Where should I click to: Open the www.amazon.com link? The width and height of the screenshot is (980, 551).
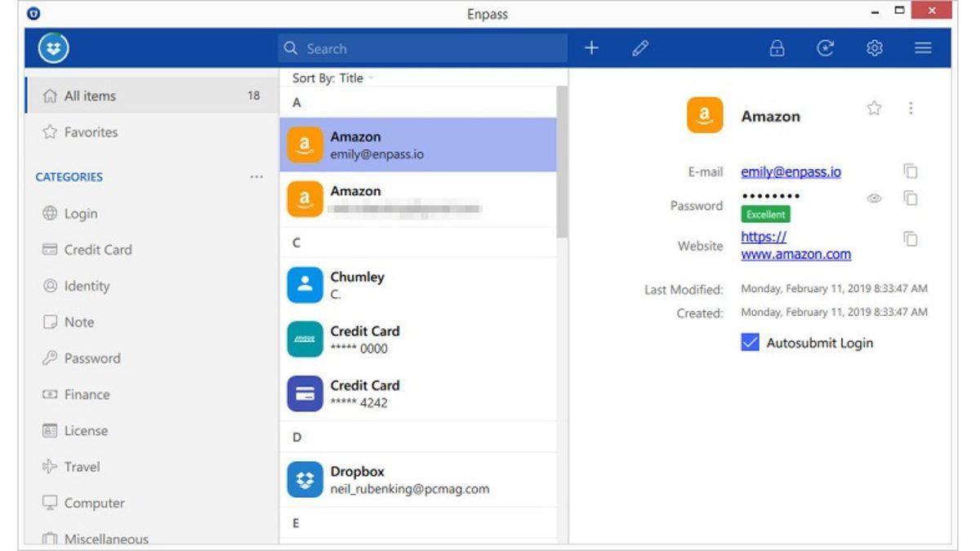click(x=796, y=254)
